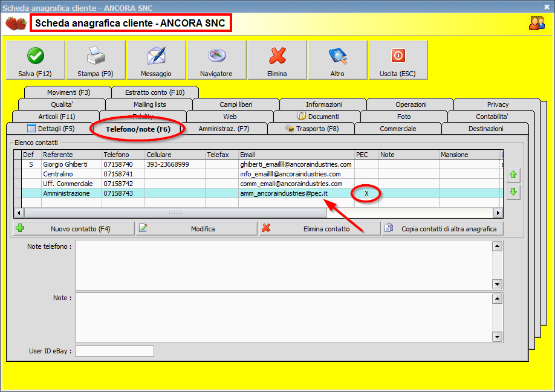Move selected contact up with green arrow
The height and width of the screenshot is (392, 555).
click(512, 175)
